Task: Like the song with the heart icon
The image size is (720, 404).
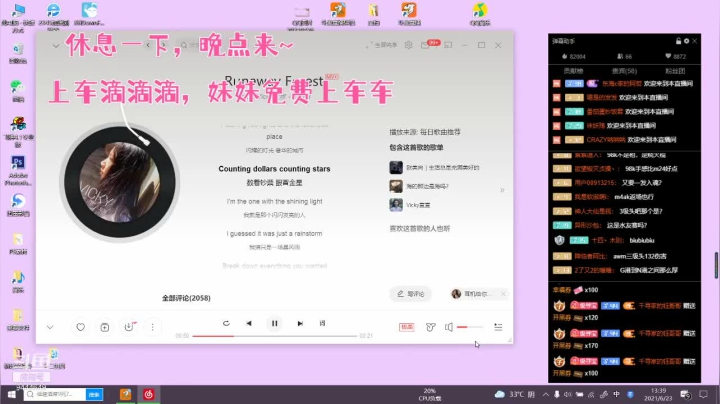Action: (80, 327)
